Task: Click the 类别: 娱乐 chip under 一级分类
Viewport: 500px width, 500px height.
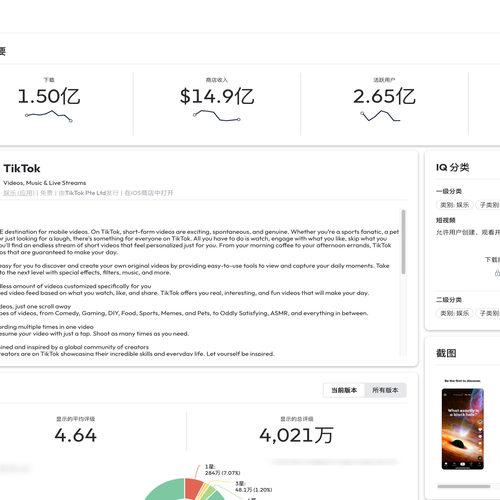Action: (454, 205)
